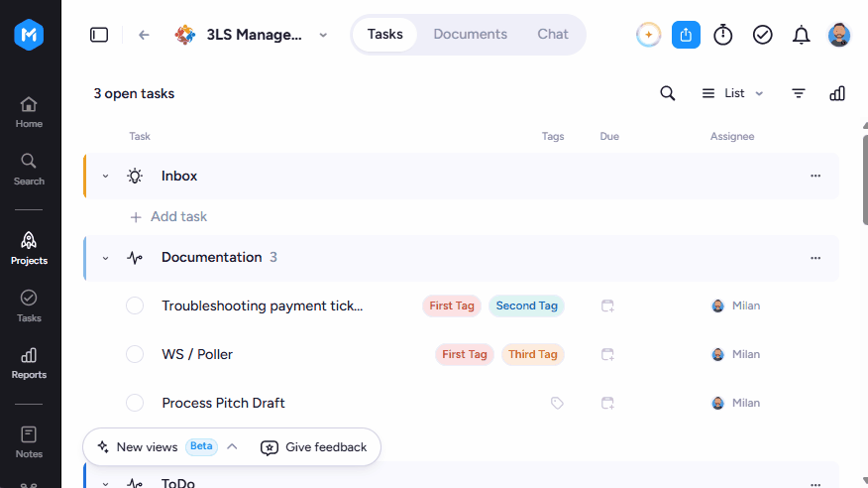
Task: Open the checkmark circle icon in header
Action: 762,35
